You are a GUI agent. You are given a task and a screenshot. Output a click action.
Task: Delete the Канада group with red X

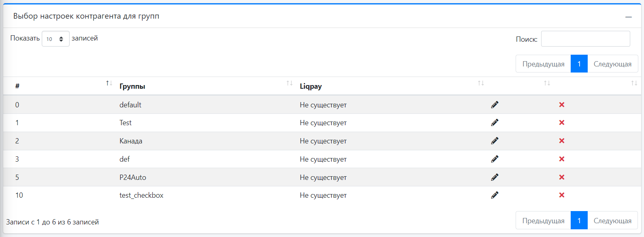(x=562, y=141)
